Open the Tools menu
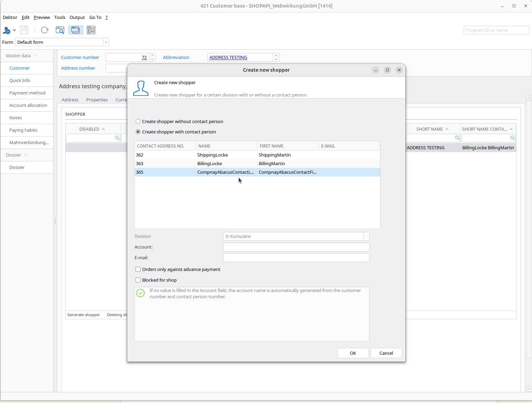 coord(59,17)
